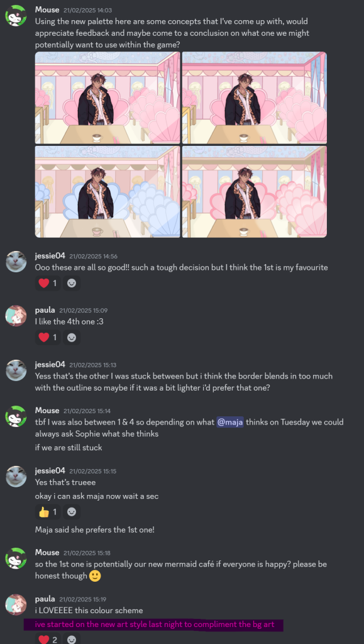Add reaction via smiley under paula's last message

click(x=72, y=640)
